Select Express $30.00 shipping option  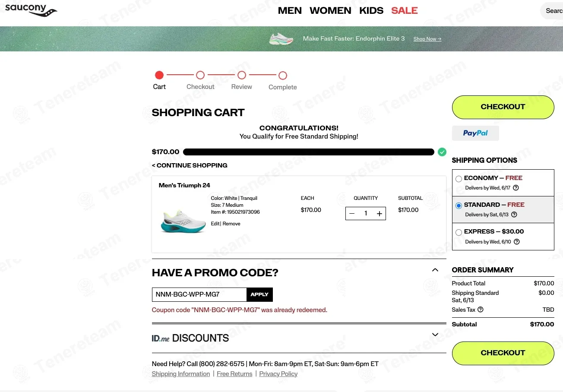459,232
